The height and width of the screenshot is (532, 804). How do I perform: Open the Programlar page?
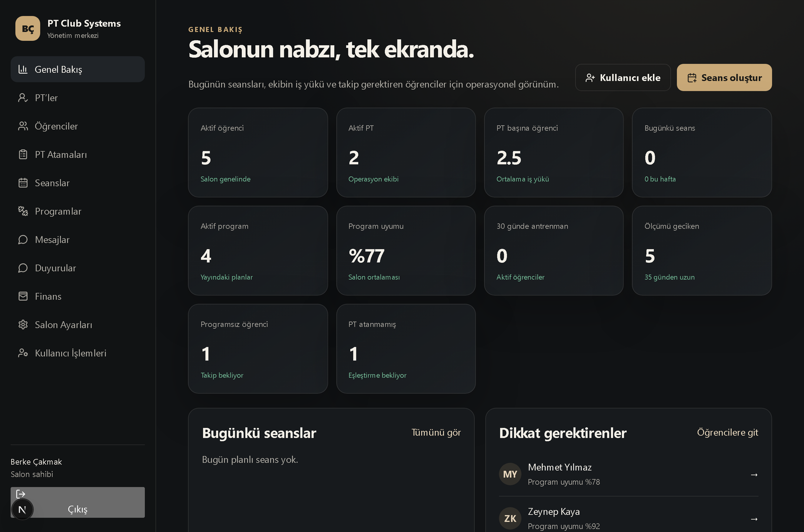(77, 211)
